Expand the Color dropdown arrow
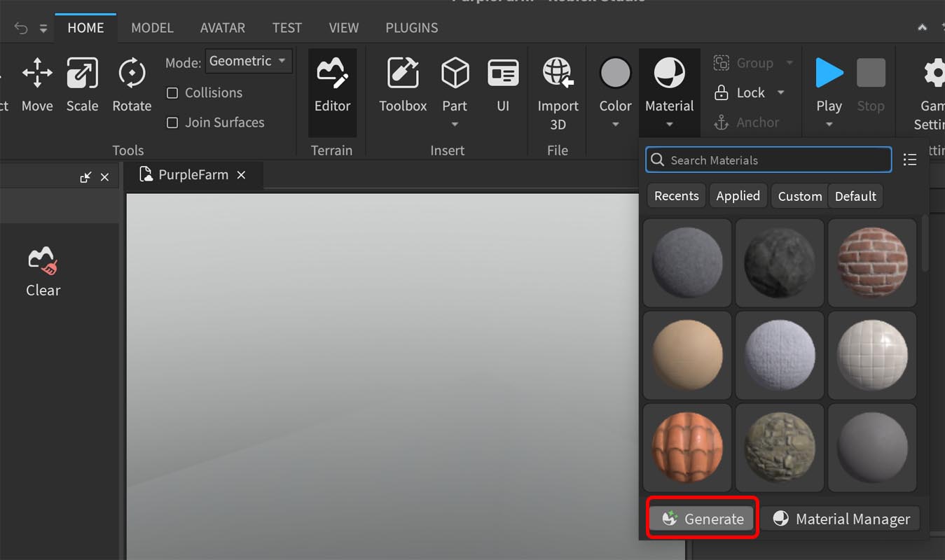 tap(615, 125)
